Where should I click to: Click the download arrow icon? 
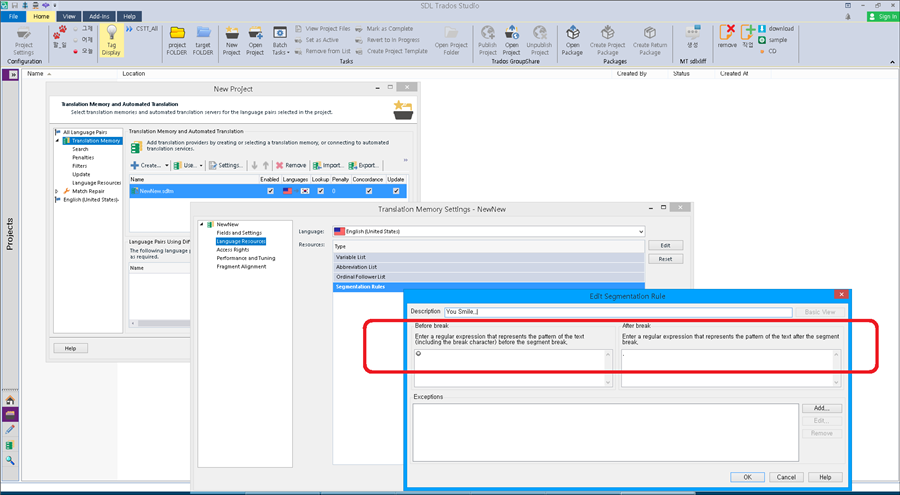[x=762, y=29]
